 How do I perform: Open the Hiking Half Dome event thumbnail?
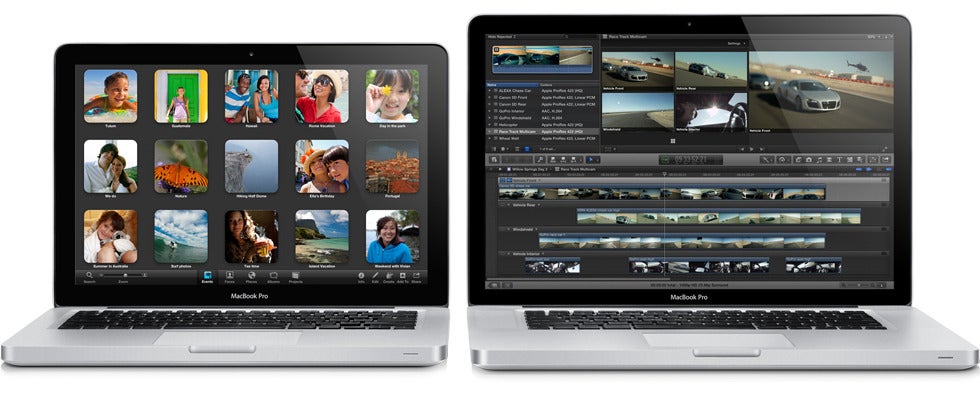pyautogui.click(x=251, y=166)
